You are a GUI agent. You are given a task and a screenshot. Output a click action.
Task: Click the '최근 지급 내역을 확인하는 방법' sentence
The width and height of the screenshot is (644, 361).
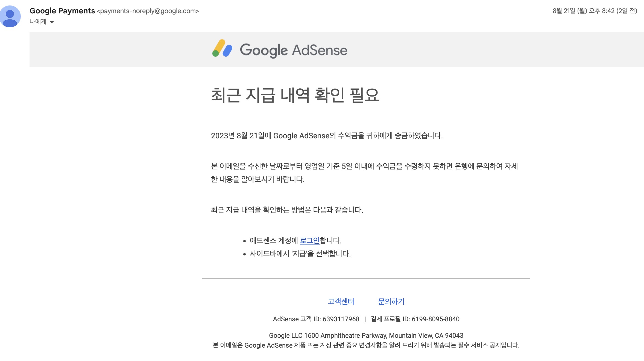(287, 210)
